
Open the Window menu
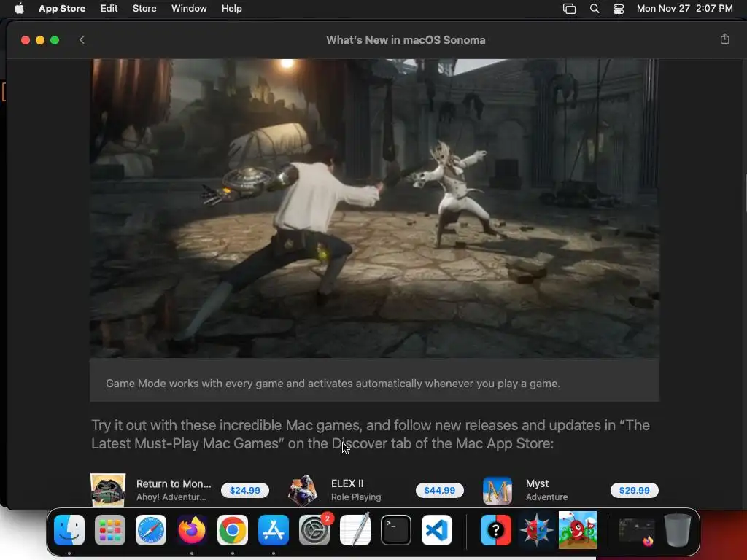(189, 8)
